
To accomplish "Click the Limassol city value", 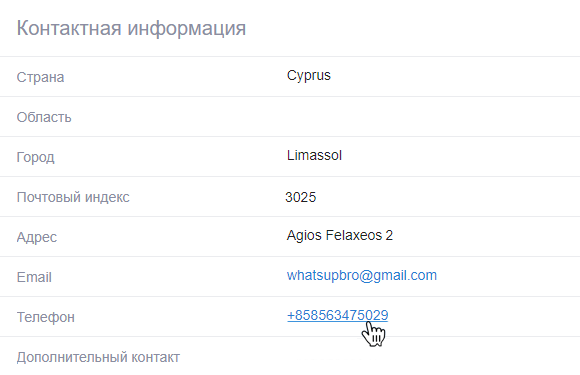I will pyautogui.click(x=314, y=155).
